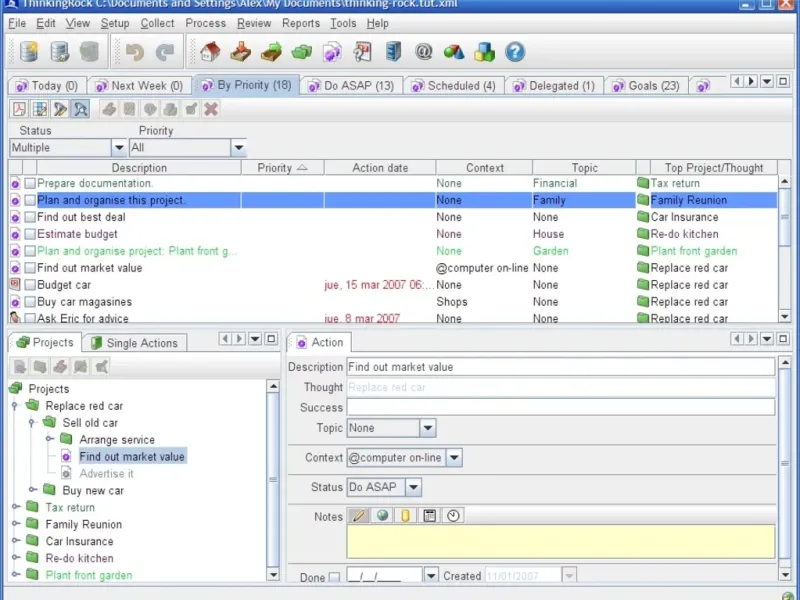The image size is (800, 600).
Task: Sort by the 'Action date' column header
Action: tap(379, 168)
